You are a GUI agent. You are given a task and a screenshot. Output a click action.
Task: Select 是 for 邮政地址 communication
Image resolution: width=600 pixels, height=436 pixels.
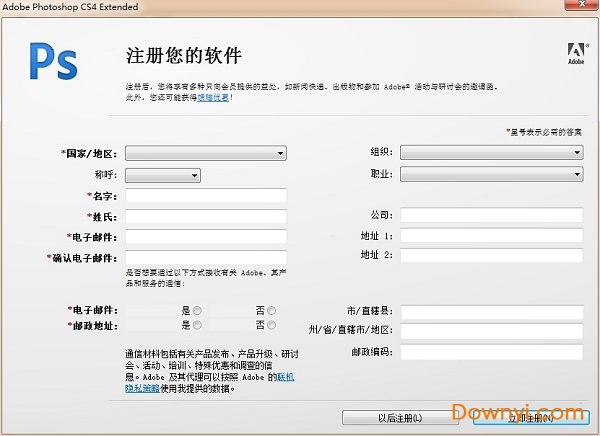(197, 325)
